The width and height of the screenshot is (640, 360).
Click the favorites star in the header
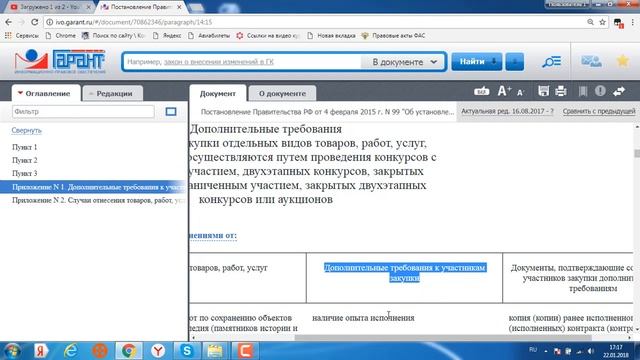623,61
